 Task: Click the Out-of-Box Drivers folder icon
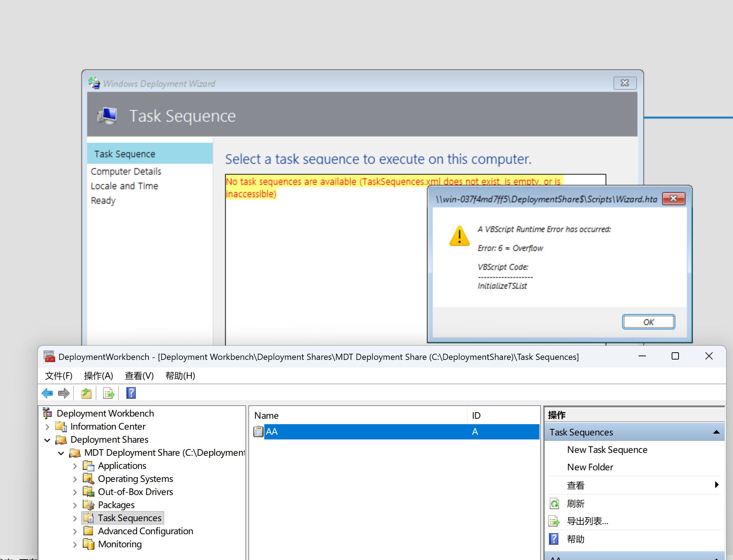pos(89,492)
